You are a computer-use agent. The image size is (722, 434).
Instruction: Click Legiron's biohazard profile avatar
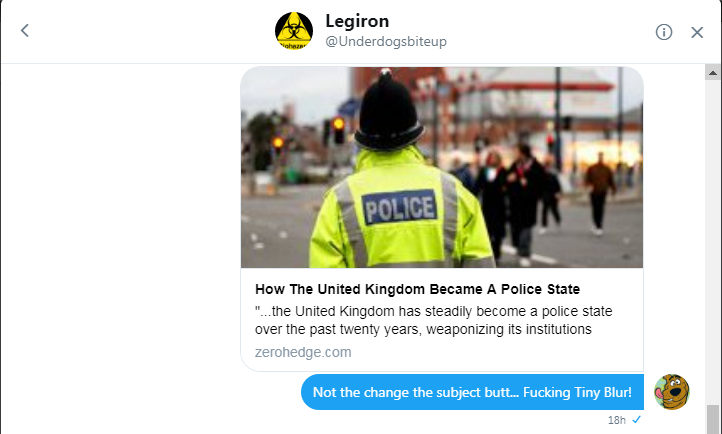[294, 31]
